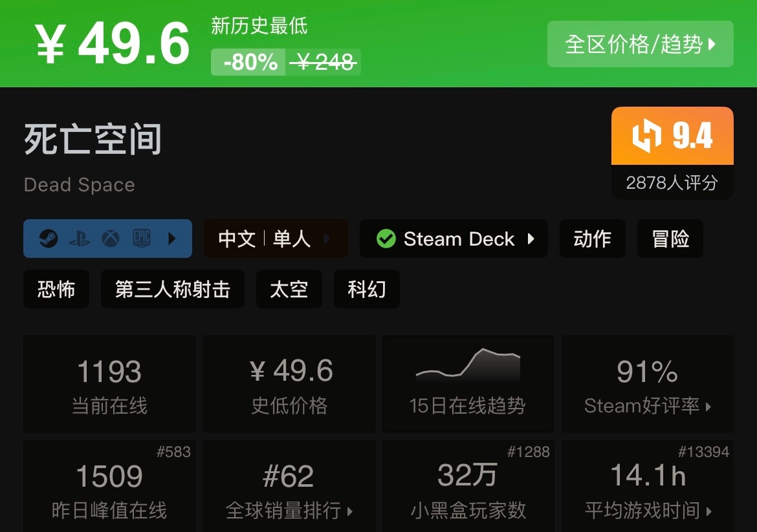Viewport: 757px width, 532px height.
Task: Click the 新历史最低 label
Action: click(259, 26)
